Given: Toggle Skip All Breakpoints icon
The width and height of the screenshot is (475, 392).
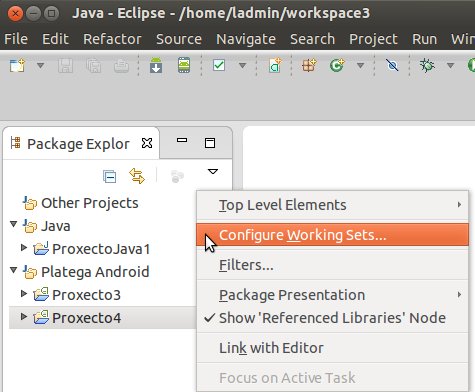Looking at the screenshot, I should [392, 65].
